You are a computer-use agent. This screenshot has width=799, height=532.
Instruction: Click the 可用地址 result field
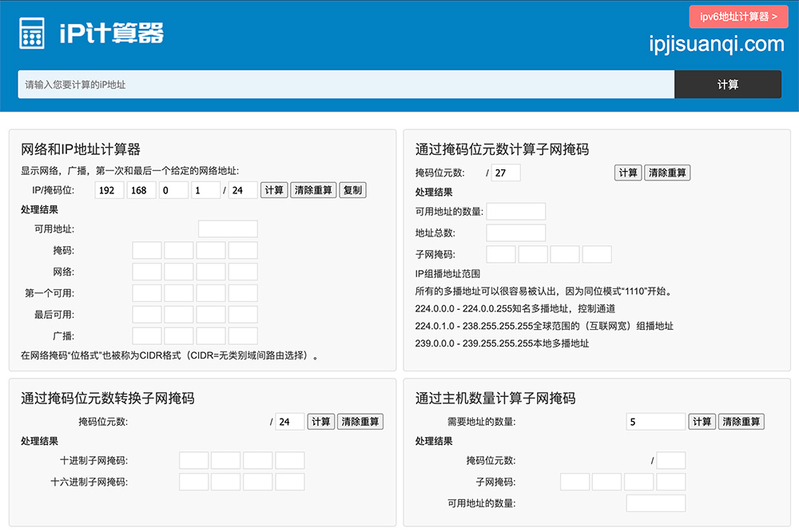228,229
